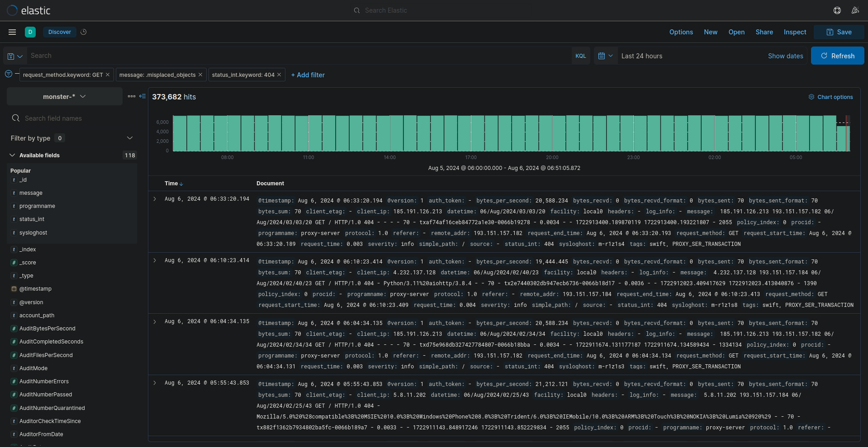Open the newsfeed icon in header
The width and height of the screenshot is (868, 447).
click(855, 10)
